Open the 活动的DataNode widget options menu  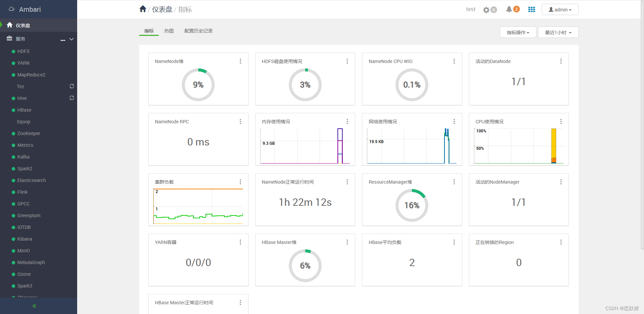click(561, 61)
